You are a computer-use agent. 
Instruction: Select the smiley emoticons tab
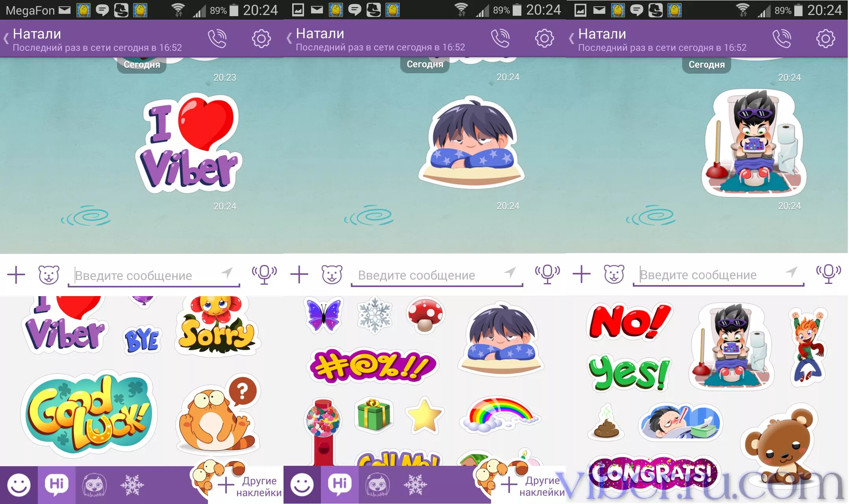point(19,485)
